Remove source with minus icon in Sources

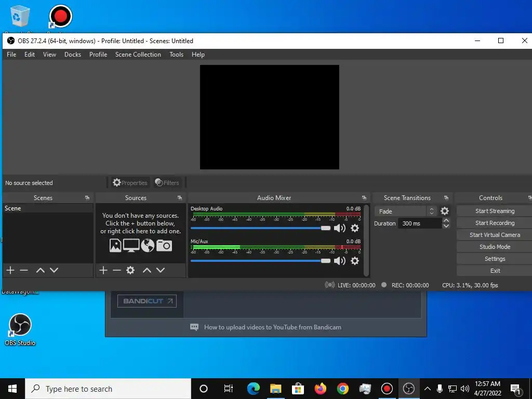click(x=117, y=270)
